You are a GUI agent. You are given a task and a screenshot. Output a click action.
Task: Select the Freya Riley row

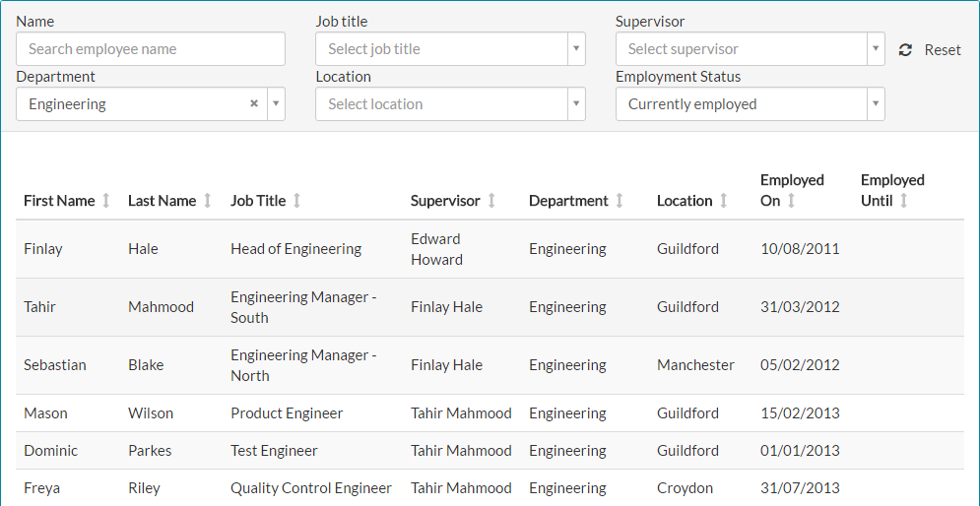coord(490,488)
